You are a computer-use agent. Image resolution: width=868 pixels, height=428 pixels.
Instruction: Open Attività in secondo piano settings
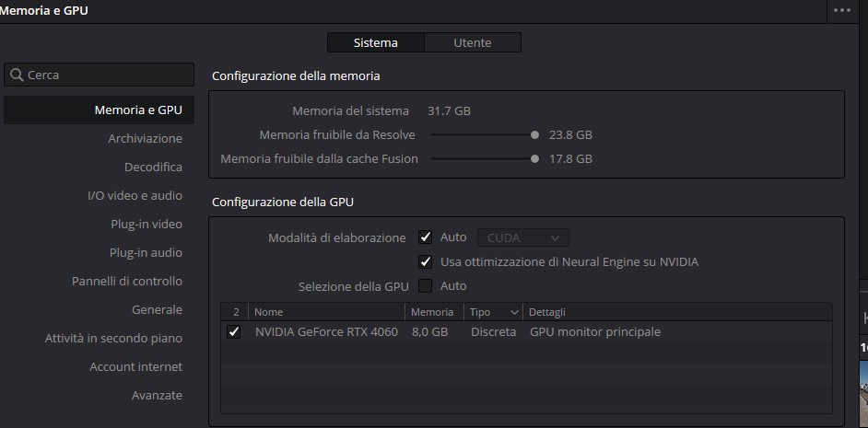(x=113, y=338)
